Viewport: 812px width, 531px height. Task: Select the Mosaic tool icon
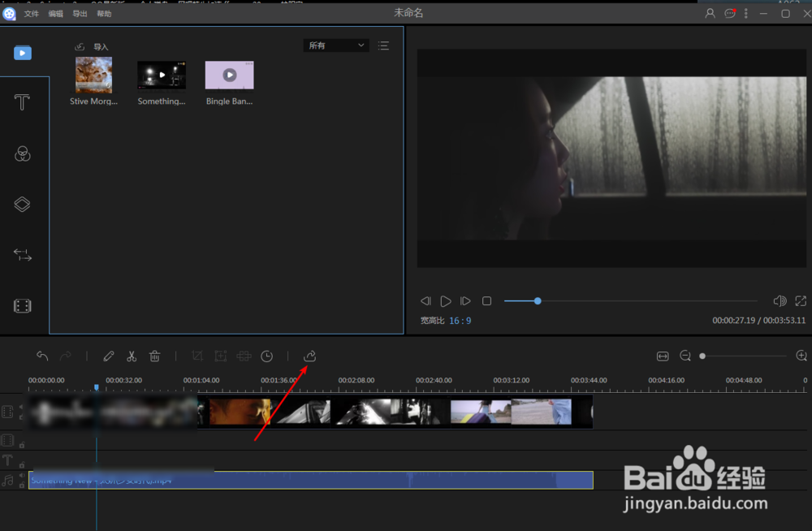click(x=244, y=356)
